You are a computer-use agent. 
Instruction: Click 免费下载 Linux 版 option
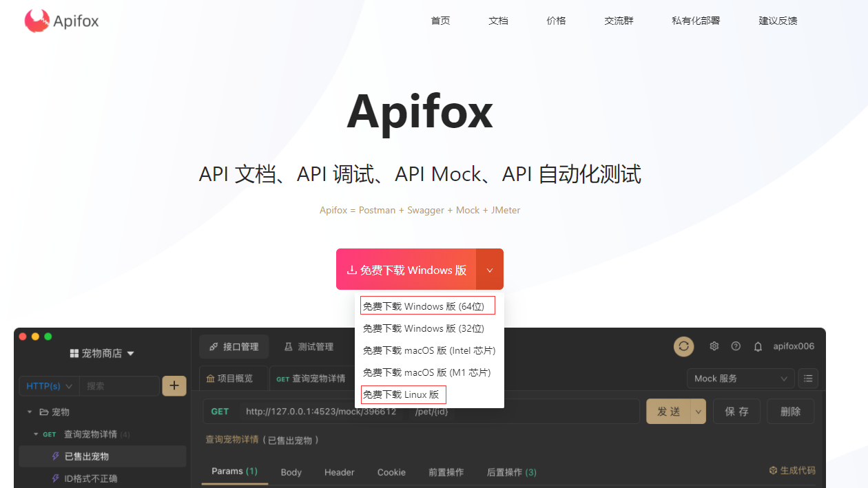(403, 394)
